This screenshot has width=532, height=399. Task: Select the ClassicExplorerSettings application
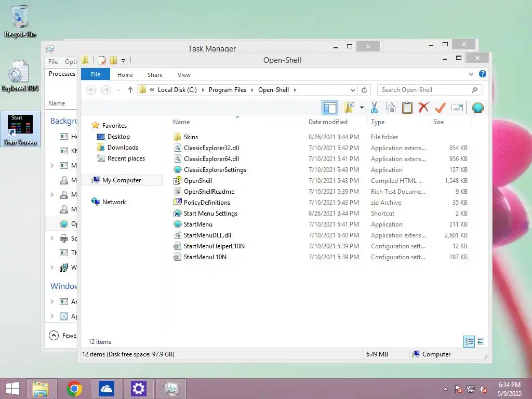pyautogui.click(x=215, y=170)
